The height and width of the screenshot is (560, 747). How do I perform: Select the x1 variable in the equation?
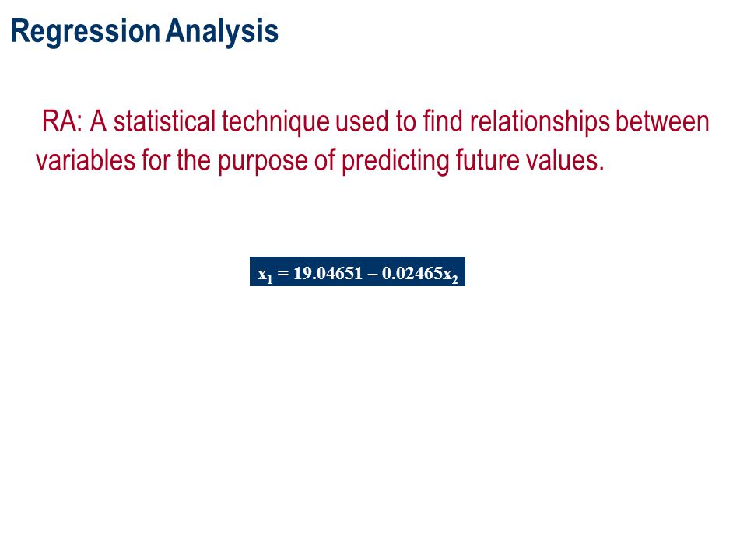click(265, 275)
